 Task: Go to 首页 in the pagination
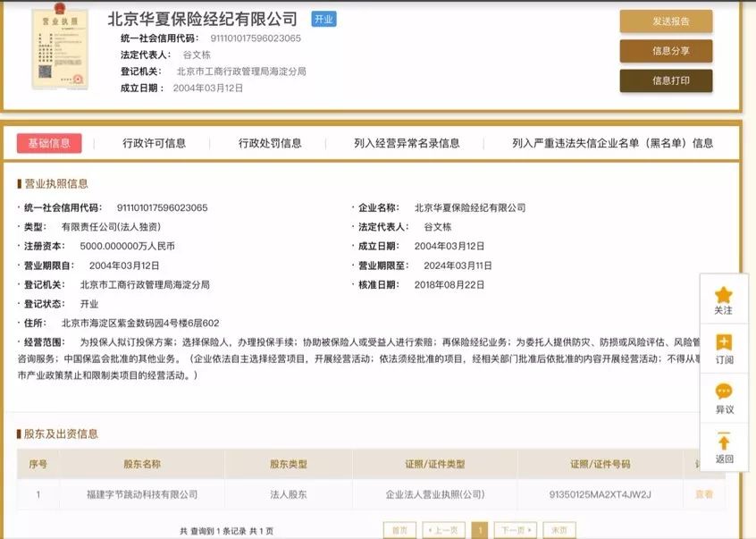399,530
